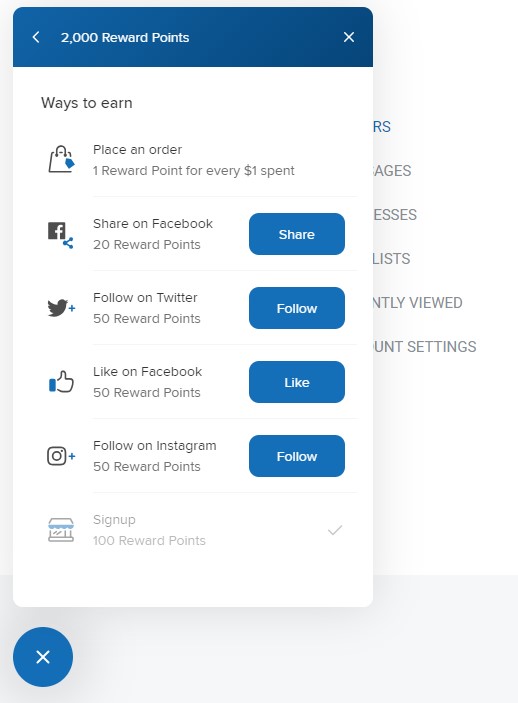Open the Recently Viewed menu item
Viewport: 518px width, 703px height.
click(x=418, y=303)
